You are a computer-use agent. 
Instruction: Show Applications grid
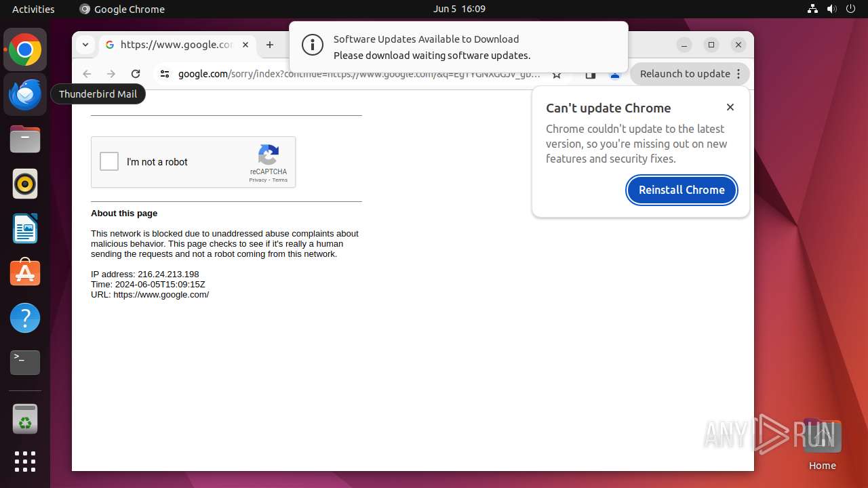coord(25,462)
